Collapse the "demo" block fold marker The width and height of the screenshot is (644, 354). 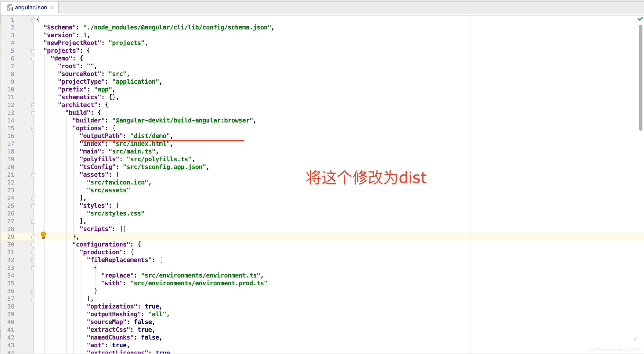(x=33, y=59)
